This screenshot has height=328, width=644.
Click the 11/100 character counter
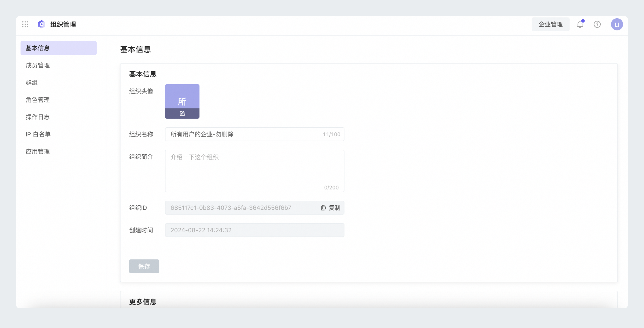coord(331,134)
